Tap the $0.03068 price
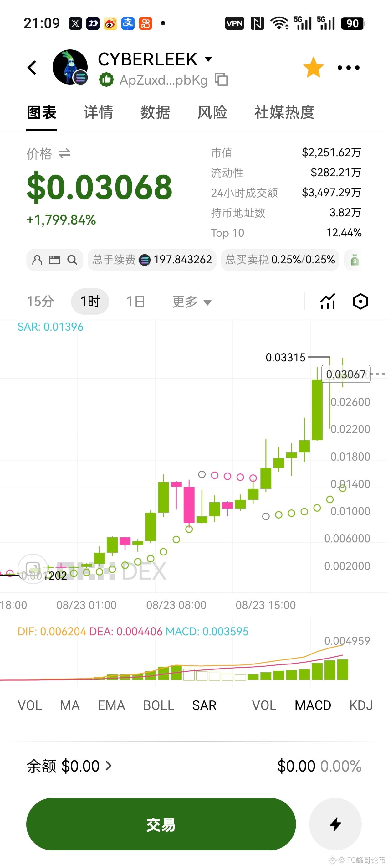This screenshot has width=388, height=868. (100, 187)
